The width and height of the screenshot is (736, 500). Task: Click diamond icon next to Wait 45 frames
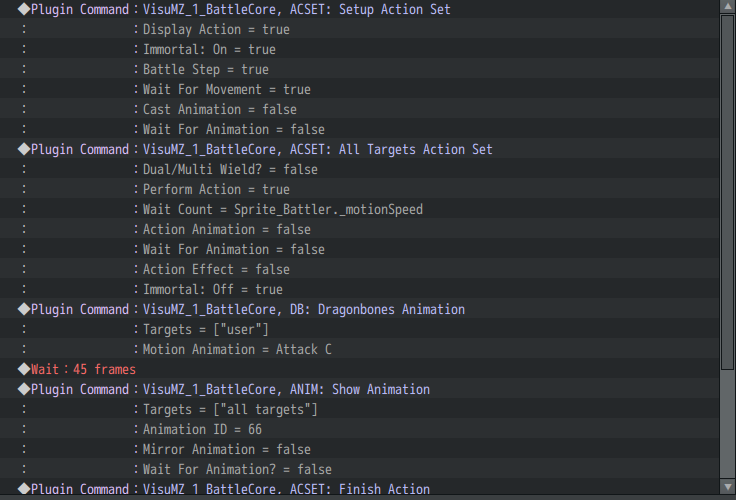pos(23,370)
